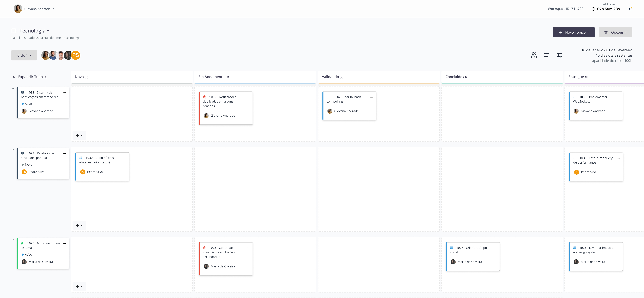Open three-dots menu on card 1034
Viewport: 644px width, 298px height.
click(371, 97)
